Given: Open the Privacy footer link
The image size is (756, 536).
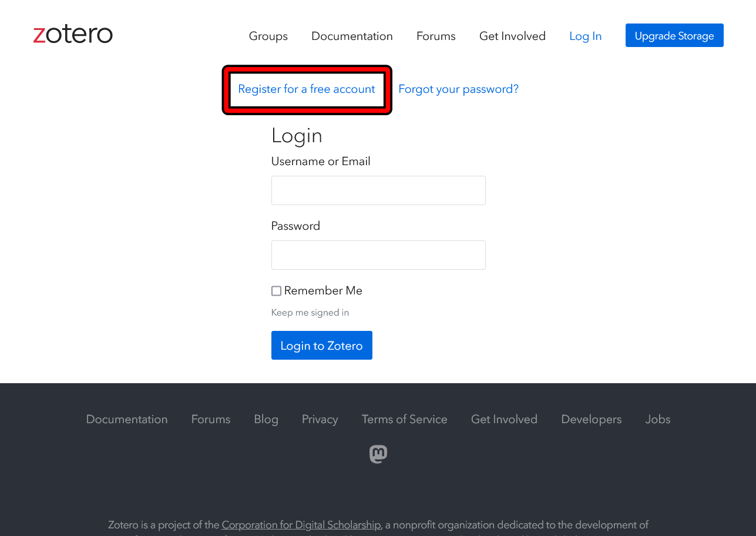Looking at the screenshot, I should point(320,419).
